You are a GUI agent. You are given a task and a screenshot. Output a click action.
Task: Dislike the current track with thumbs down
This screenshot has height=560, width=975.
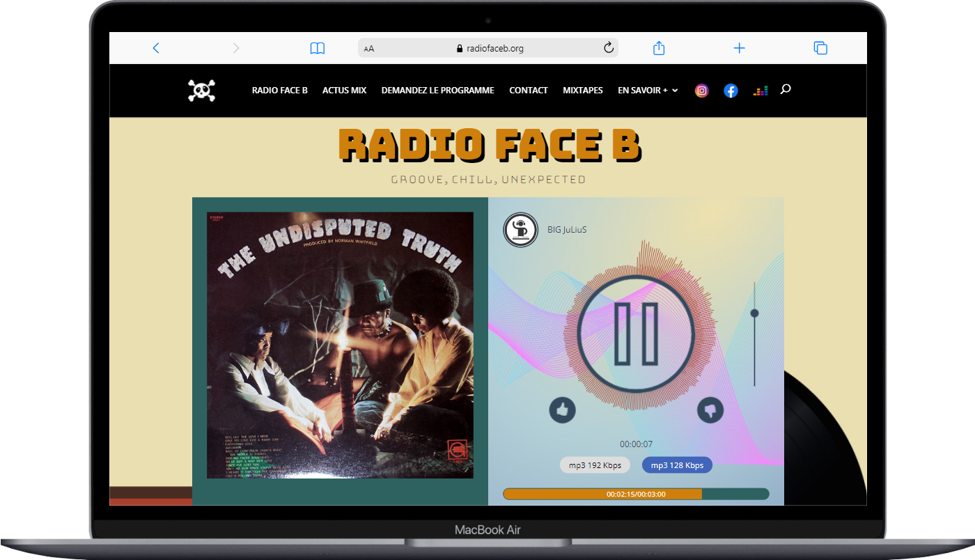click(x=710, y=410)
